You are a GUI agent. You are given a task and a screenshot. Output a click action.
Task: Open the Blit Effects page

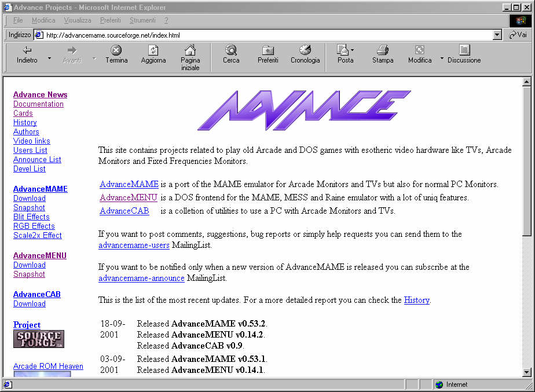point(31,217)
